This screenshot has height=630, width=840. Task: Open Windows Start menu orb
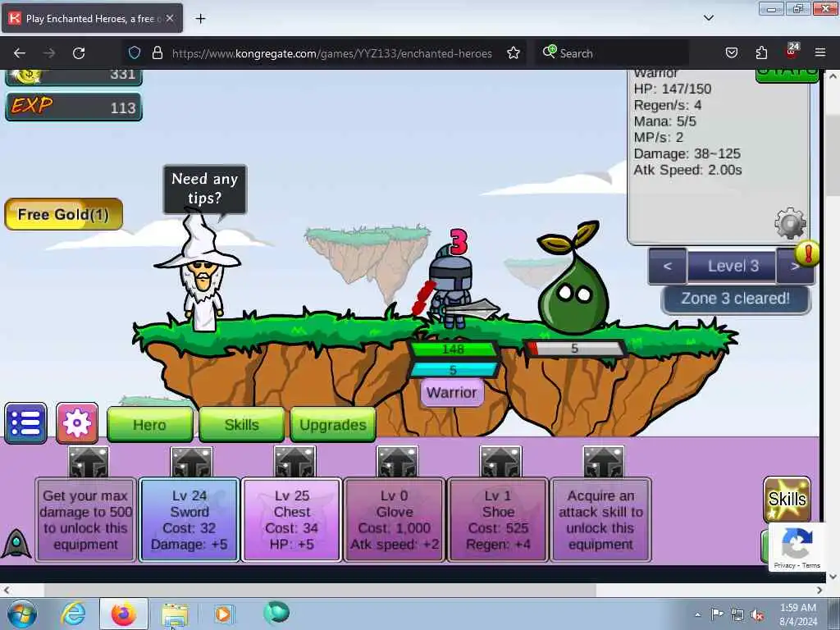[x=22, y=614]
